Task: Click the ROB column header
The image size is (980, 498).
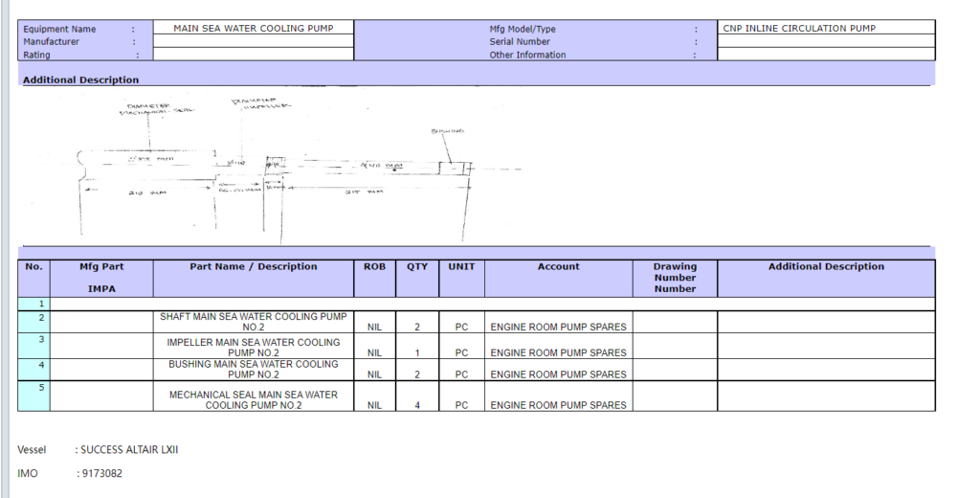Action: [374, 267]
